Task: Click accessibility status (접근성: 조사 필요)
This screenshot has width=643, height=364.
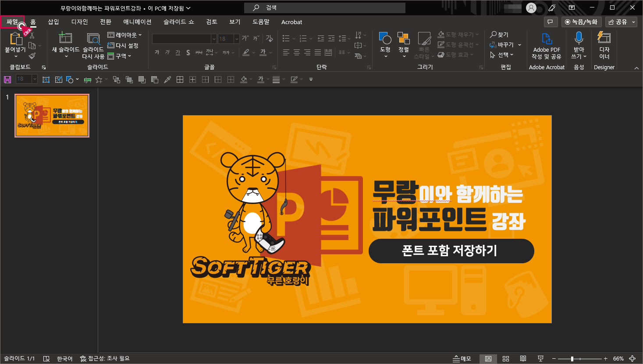Action: [105, 359]
